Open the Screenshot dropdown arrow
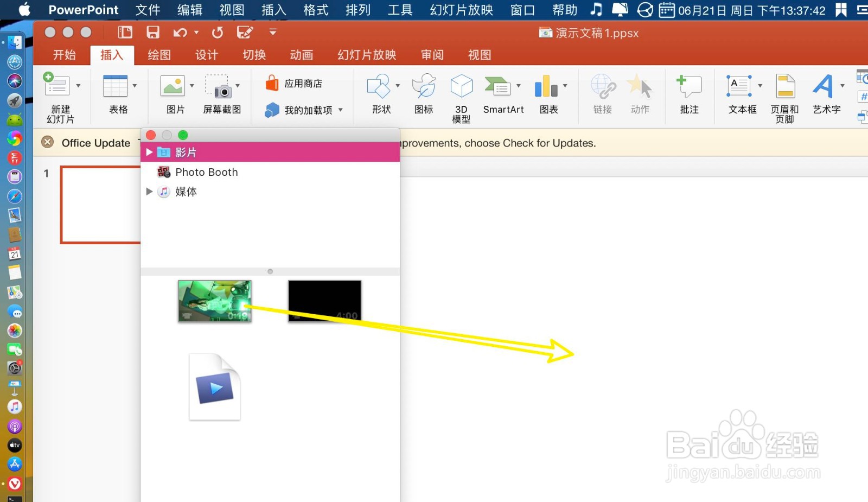This screenshot has width=868, height=502. 238,86
